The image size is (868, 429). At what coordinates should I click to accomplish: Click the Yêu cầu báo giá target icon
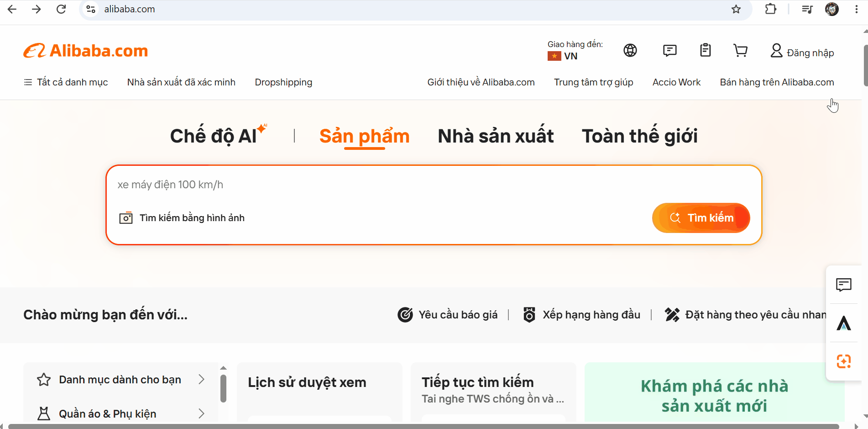[405, 315]
